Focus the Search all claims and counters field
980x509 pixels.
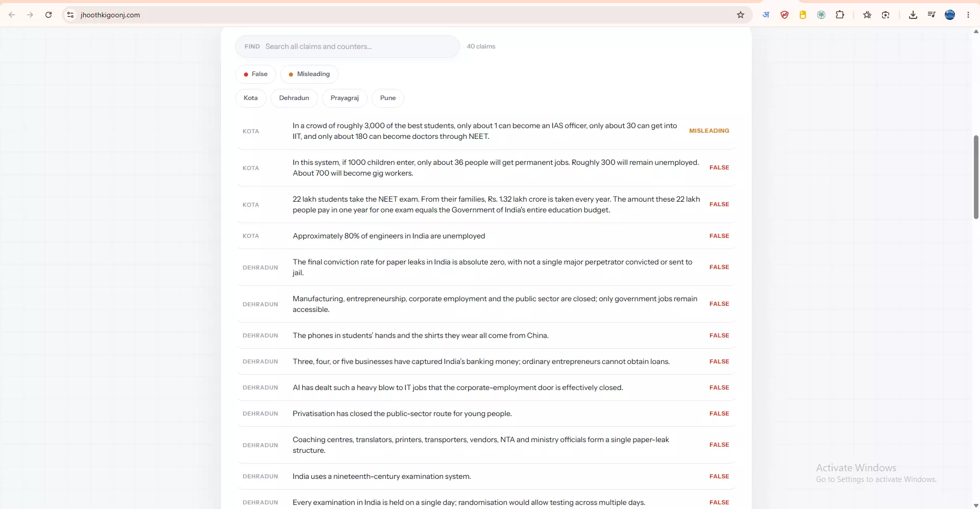(347, 46)
